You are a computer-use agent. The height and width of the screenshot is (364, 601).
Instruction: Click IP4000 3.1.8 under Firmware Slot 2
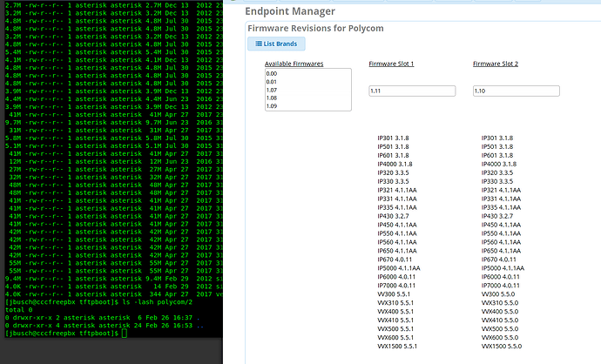[499, 164]
